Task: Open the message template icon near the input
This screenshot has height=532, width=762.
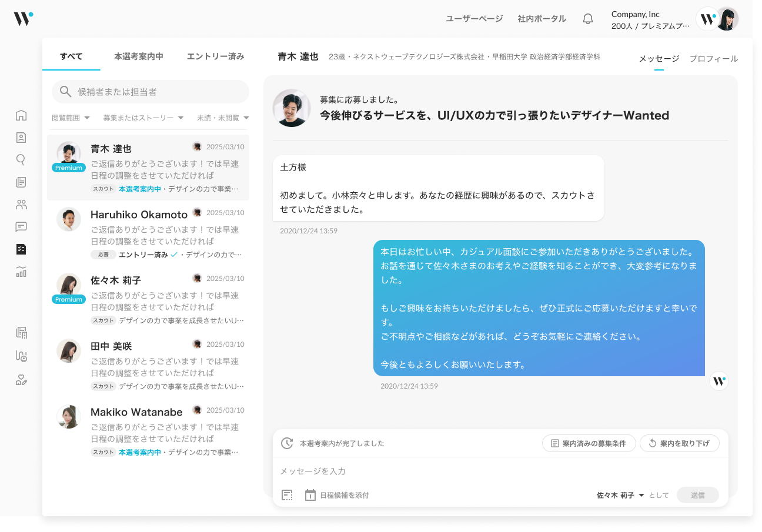Action: pos(287,495)
